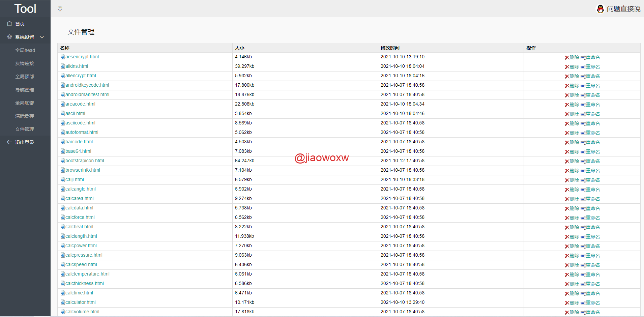644x317 pixels.
Task: Open the alldns.html file link
Action: tap(77, 66)
